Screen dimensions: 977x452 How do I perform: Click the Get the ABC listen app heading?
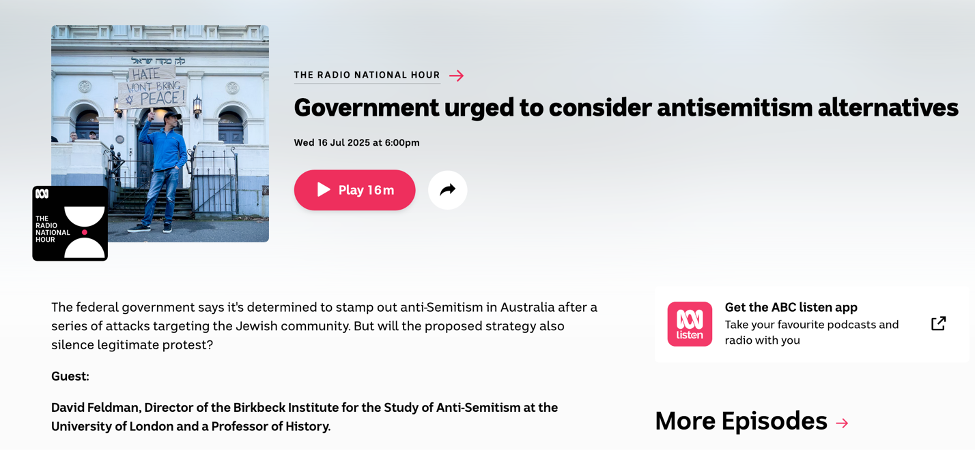(791, 307)
